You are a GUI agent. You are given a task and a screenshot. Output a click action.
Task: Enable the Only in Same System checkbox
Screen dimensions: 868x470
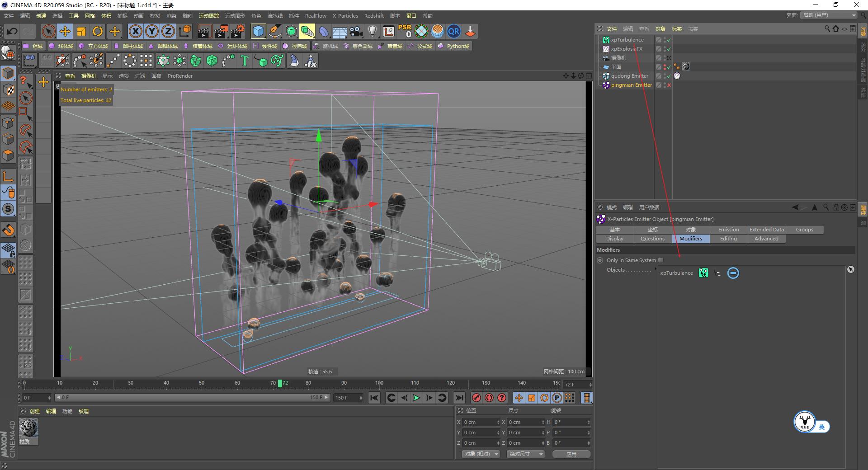[x=660, y=260]
